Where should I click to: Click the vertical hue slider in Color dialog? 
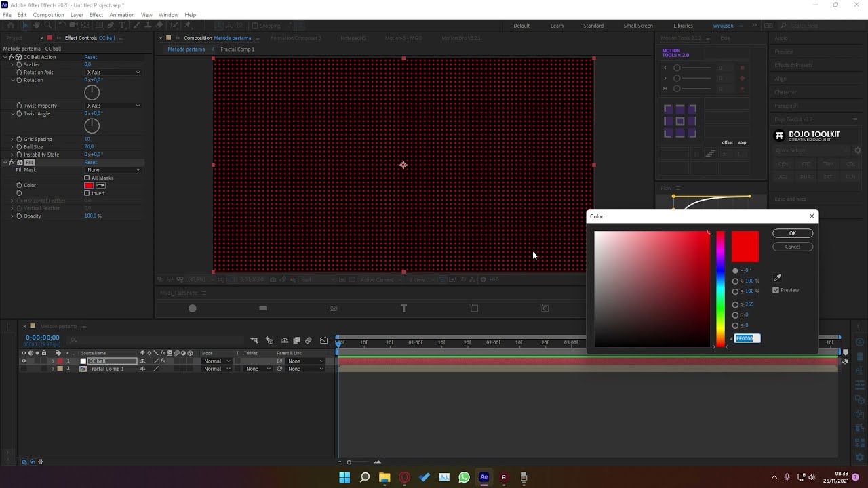(x=720, y=289)
